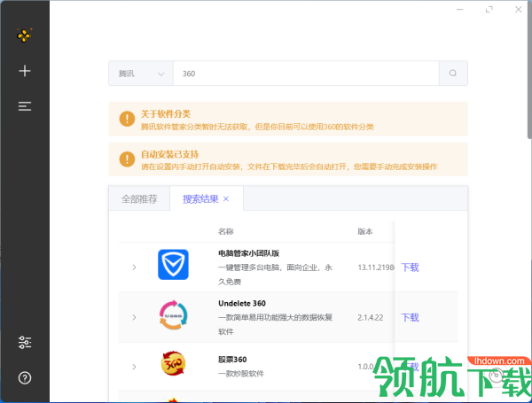Expand the 股票360 row
Viewport: 532px width, 403px height.
pyautogui.click(x=134, y=367)
